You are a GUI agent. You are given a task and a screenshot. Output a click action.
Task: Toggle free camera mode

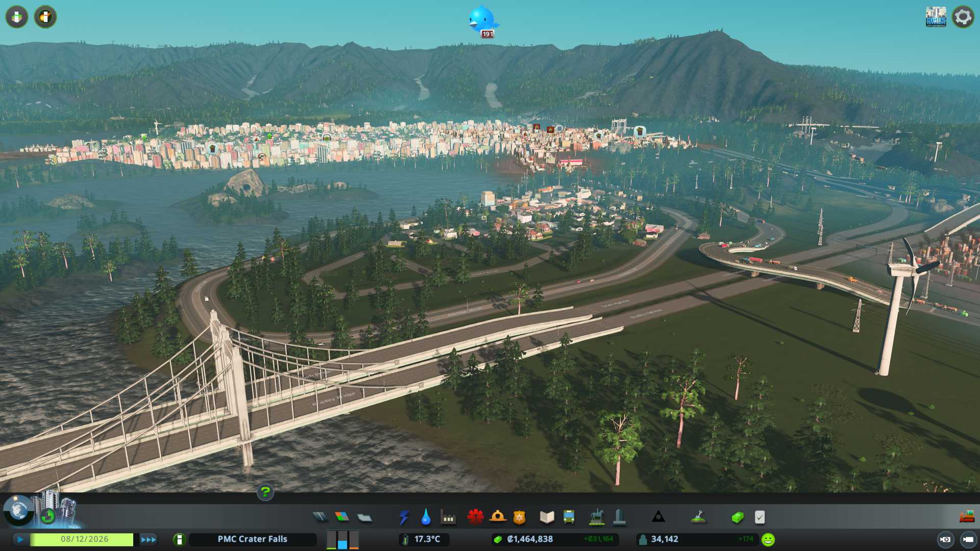click(968, 539)
